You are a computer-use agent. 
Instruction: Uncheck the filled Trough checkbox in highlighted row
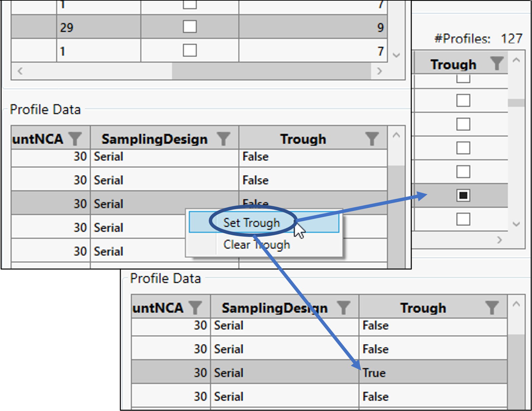[463, 195]
